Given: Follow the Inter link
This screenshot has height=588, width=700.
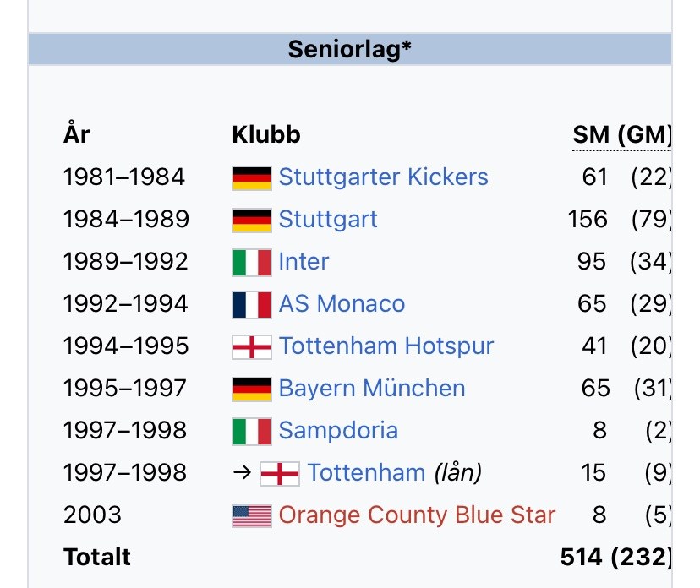Looking at the screenshot, I should [x=304, y=262].
